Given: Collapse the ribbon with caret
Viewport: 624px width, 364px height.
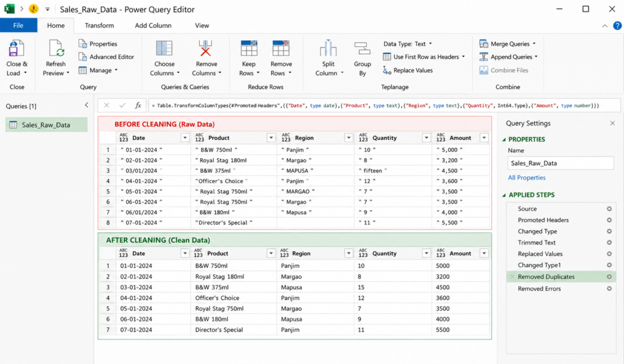Looking at the screenshot, I should coord(604,26).
